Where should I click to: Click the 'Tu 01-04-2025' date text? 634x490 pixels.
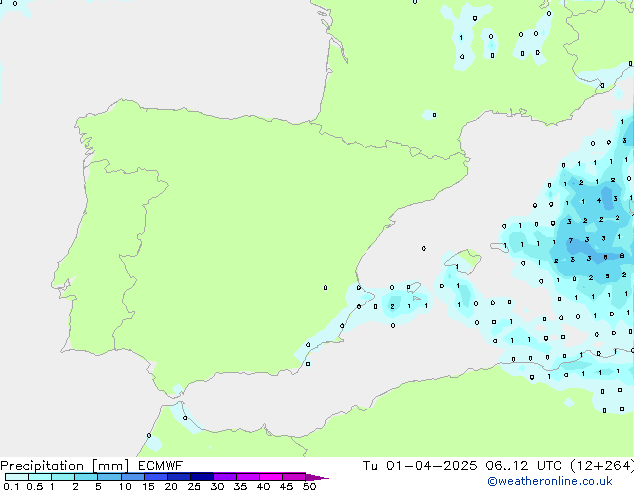coord(420,466)
